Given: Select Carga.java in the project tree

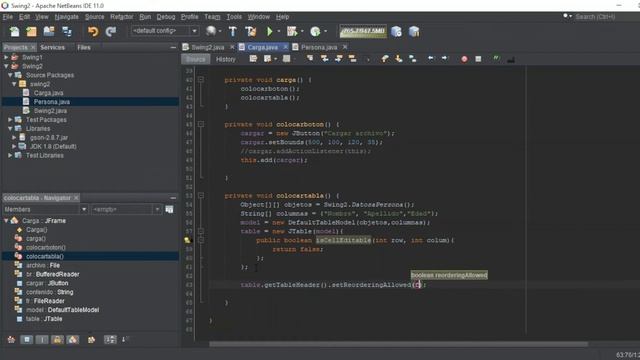Looking at the screenshot, I should tap(49, 93).
